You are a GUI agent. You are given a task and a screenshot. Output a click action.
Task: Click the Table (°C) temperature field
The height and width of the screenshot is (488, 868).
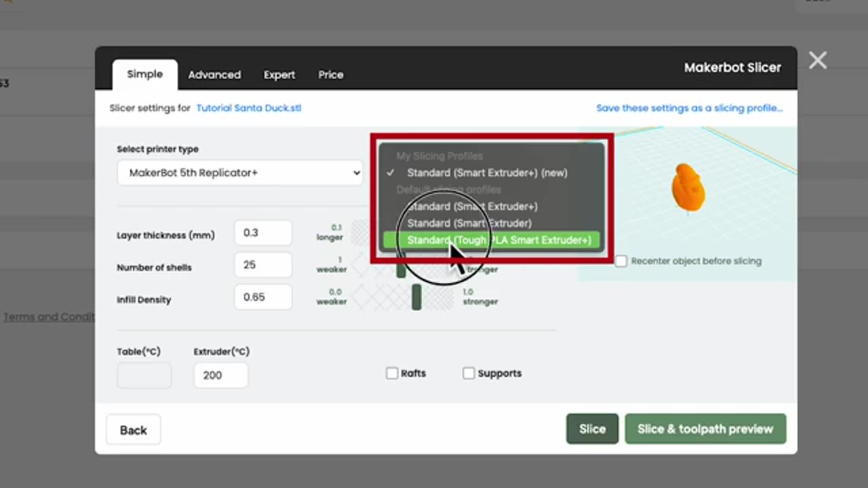pyautogui.click(x=144, y=375)
